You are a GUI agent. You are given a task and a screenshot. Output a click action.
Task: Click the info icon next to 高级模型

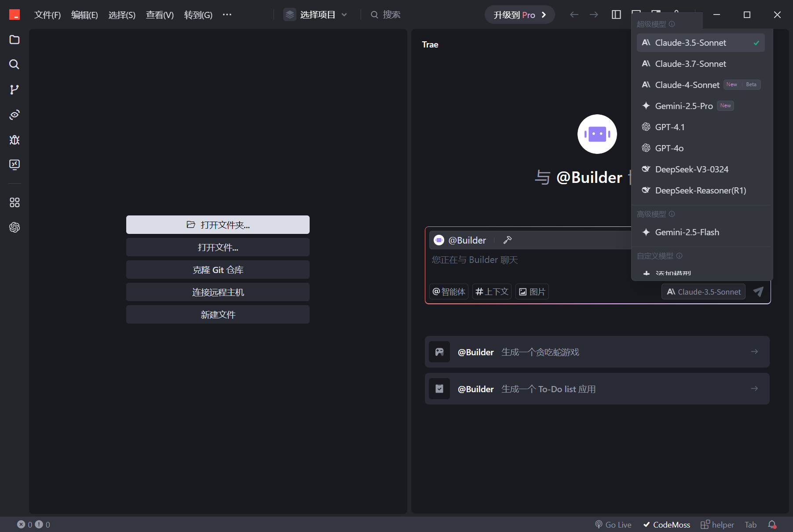click(x=672, y=214)
